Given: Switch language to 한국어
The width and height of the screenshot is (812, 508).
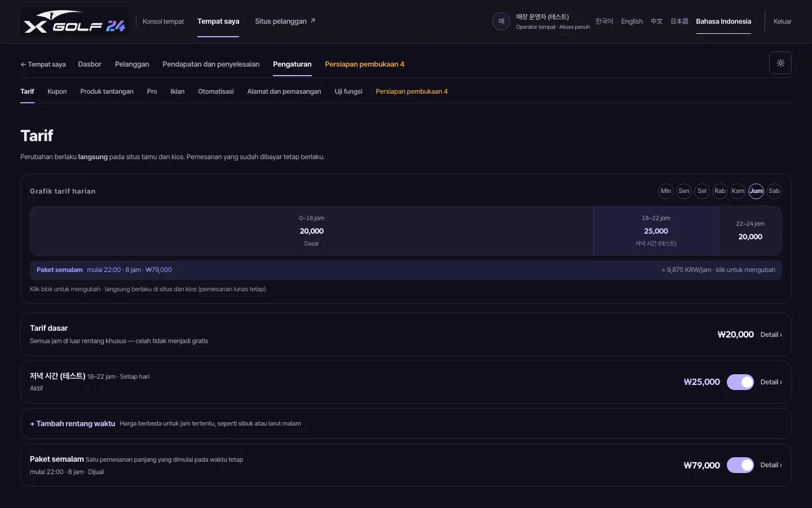Looking at the screenshot, I should pos(604,21).
